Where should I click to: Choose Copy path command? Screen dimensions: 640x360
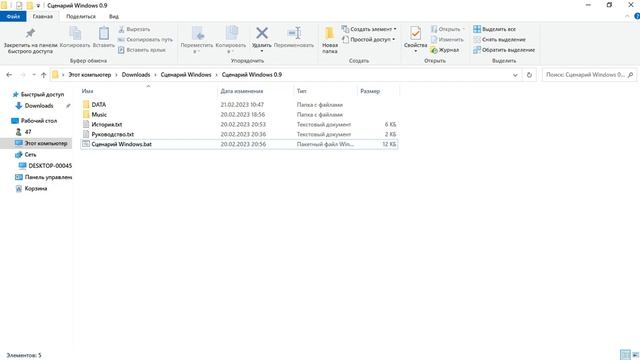pos(145,40)
